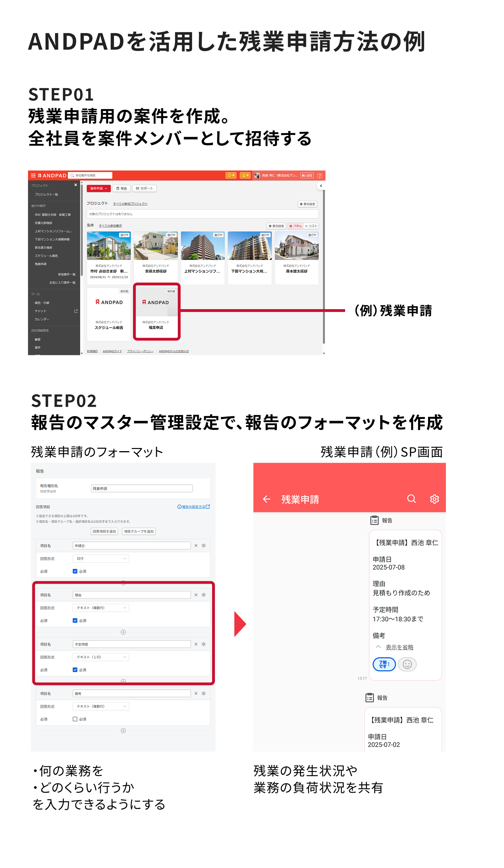
Task: Open the bell notification counter
Action: tap(245, 176)
